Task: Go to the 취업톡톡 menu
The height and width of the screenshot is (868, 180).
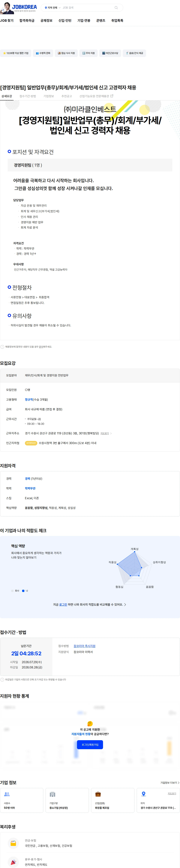Action: point(117,21)
